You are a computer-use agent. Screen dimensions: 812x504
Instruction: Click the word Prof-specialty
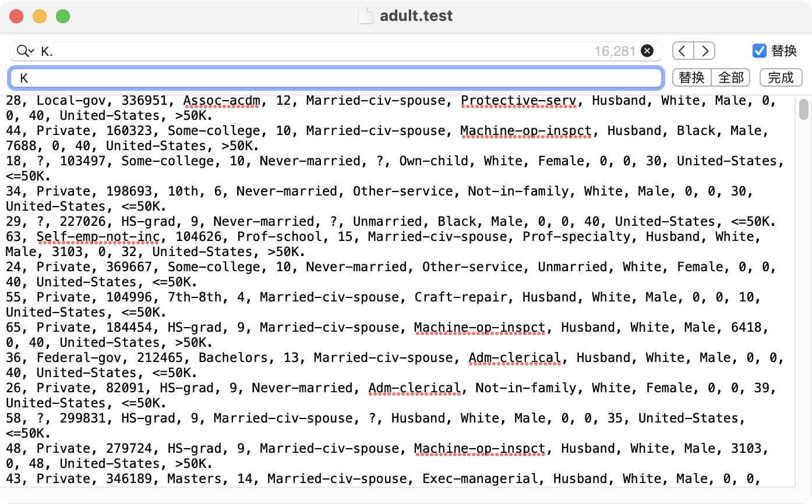tap(576, 237)
